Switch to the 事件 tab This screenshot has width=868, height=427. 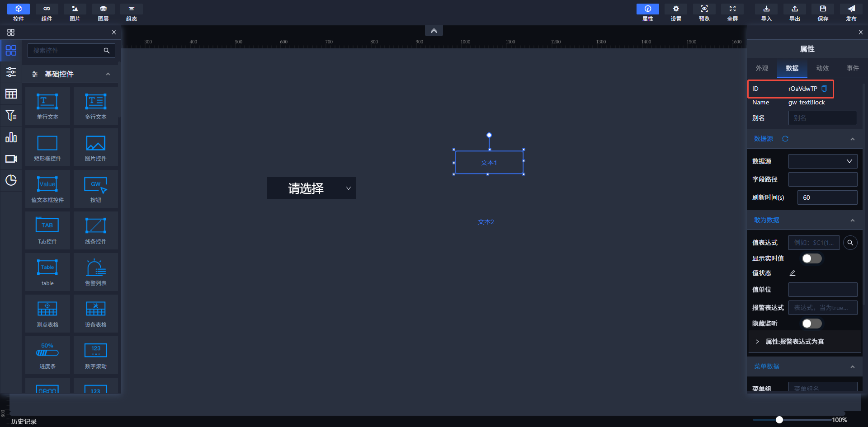click(x=853, y=68)
